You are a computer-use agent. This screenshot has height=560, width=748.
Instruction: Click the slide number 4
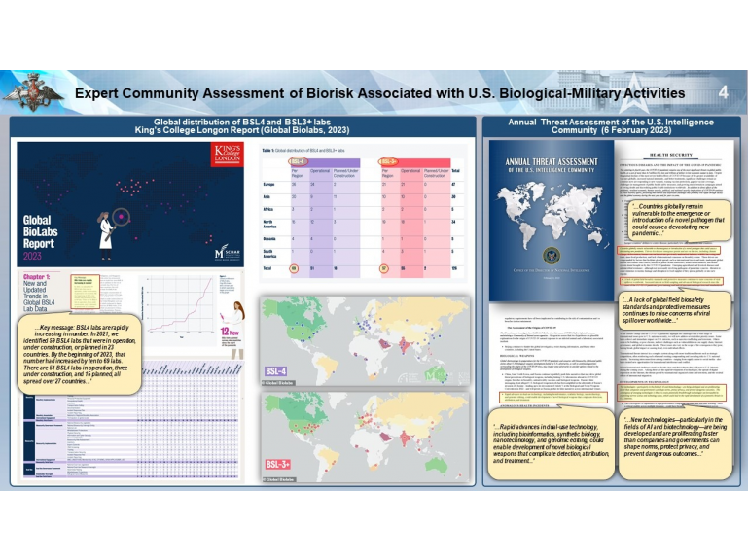723,92
